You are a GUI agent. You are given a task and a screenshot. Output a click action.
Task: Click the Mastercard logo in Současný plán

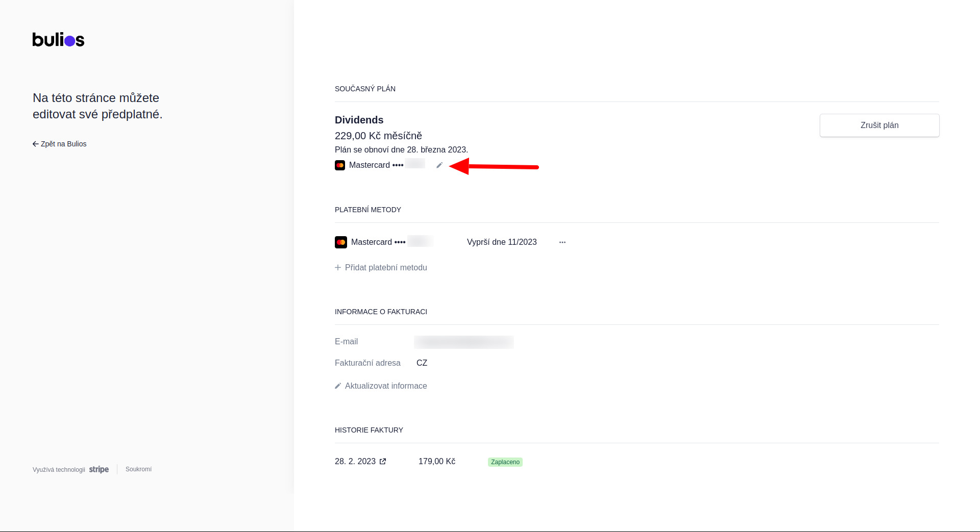point(340,165)
